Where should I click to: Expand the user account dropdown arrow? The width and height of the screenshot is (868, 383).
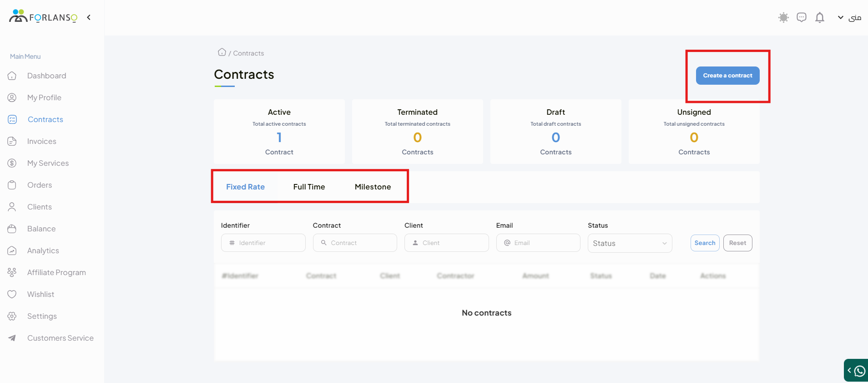840,18
